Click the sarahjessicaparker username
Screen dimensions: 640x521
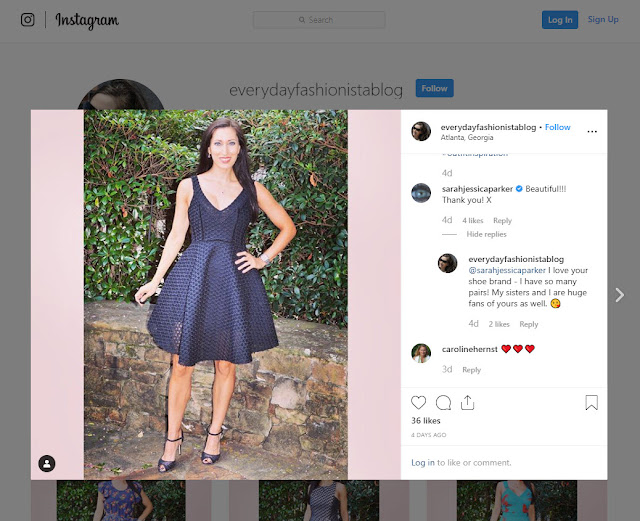tap(477, 189)
